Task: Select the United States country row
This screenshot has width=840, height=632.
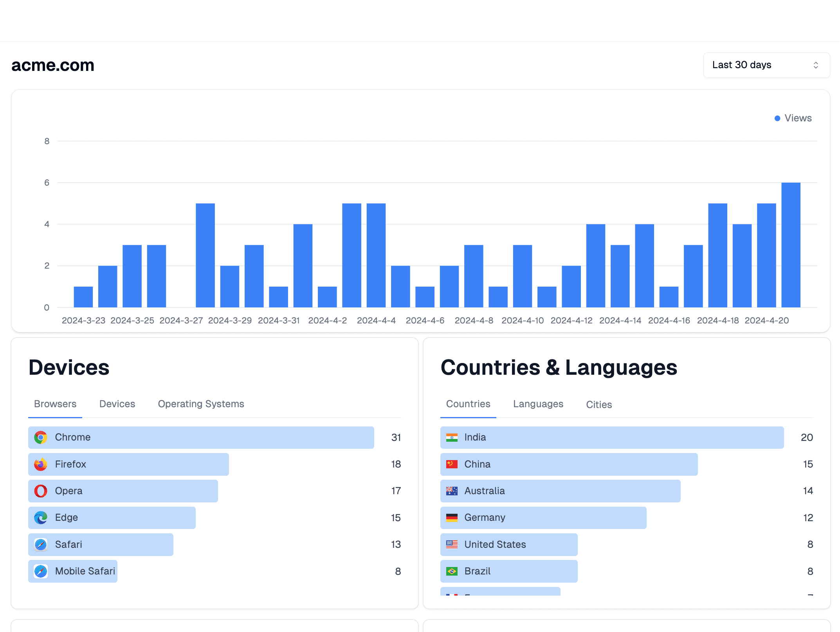Action: tap(508, 545)
